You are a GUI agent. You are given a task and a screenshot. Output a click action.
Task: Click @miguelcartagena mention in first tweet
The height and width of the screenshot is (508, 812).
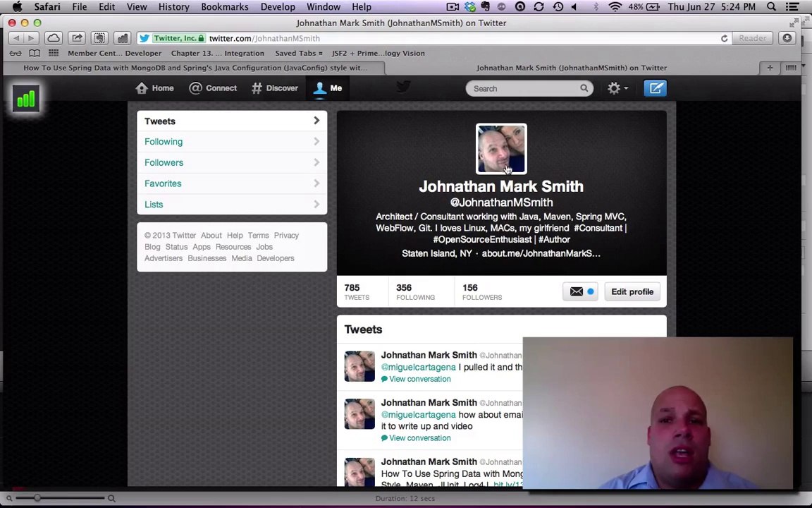point(419,367)
